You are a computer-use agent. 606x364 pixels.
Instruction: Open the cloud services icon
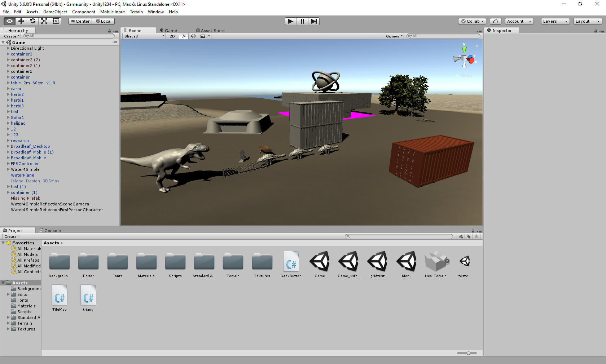coord(496,21)
